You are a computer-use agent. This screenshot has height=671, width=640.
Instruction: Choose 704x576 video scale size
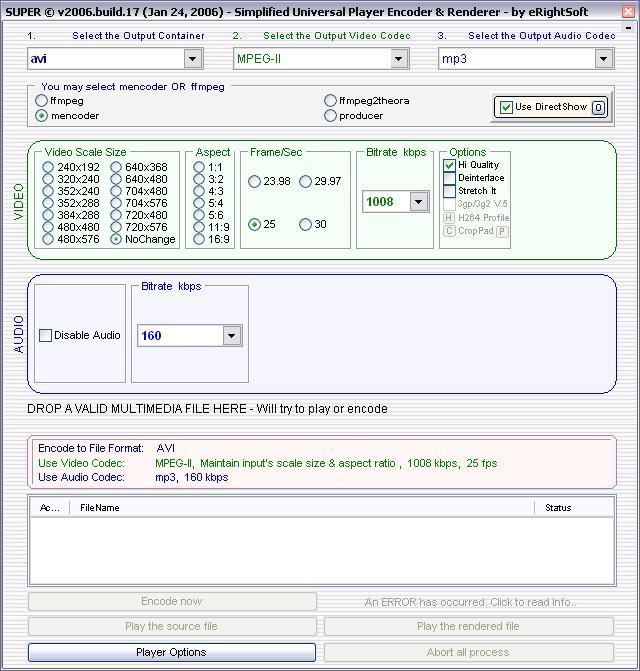point(116,203)
